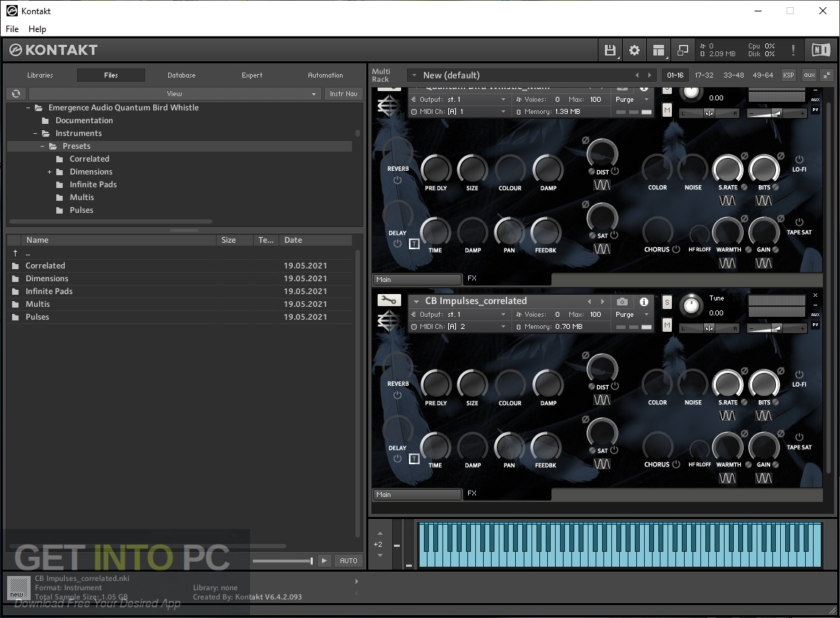The width and height of the screenshot is (840, 618).
Task: Click Tune knob of CB Impulses_correlated
Action: (692, 305)
